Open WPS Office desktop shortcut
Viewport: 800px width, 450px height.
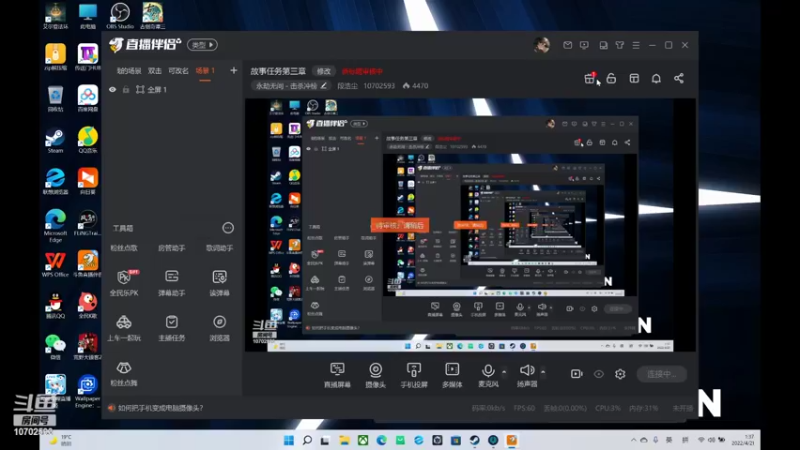[x=56, y=264]
